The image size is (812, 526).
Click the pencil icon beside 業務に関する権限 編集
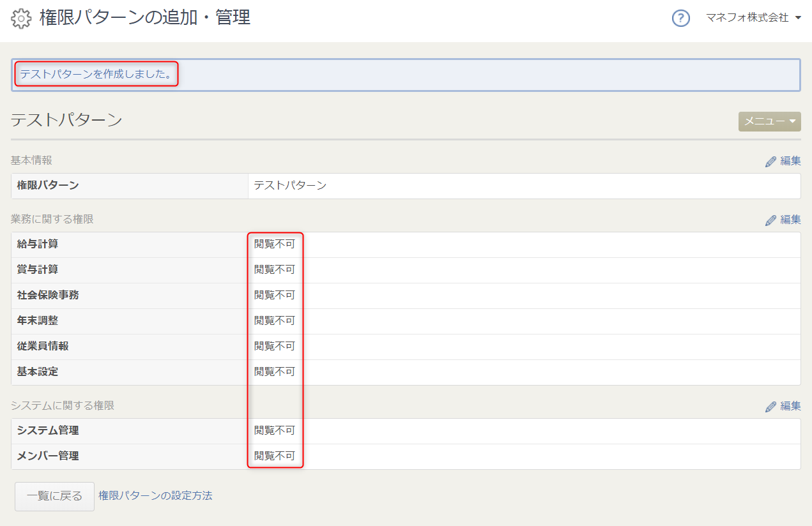coord(771,220)
